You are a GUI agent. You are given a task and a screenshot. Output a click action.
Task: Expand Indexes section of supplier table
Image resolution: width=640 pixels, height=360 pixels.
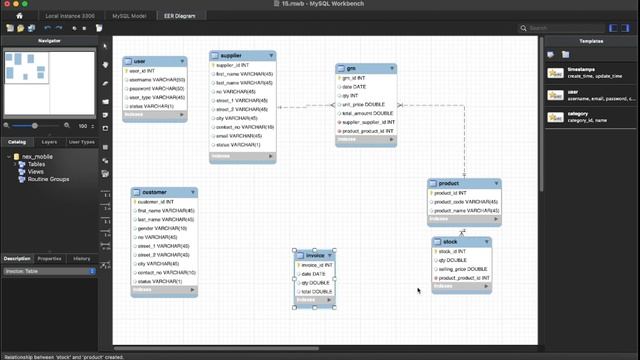point(271,156)
